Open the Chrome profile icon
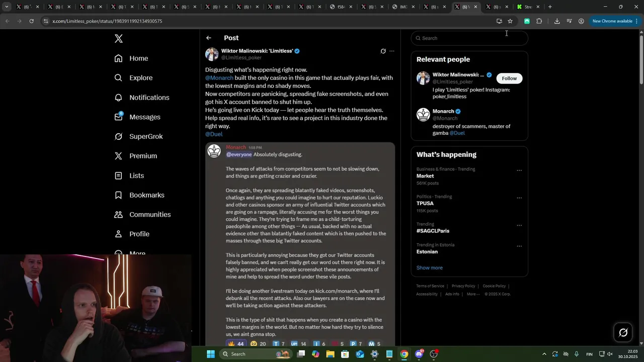This screenshot has width=644, height=362. [x=581, y=21]
